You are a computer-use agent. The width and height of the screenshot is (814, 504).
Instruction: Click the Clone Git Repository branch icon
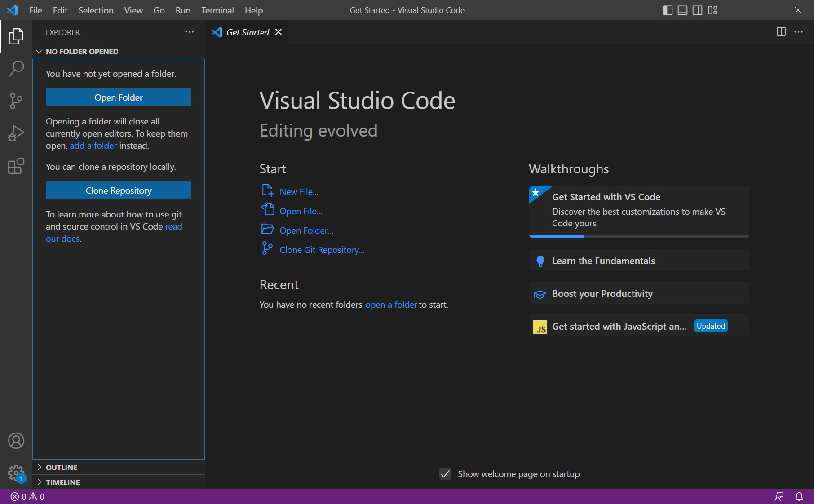[x=267, y=248]
